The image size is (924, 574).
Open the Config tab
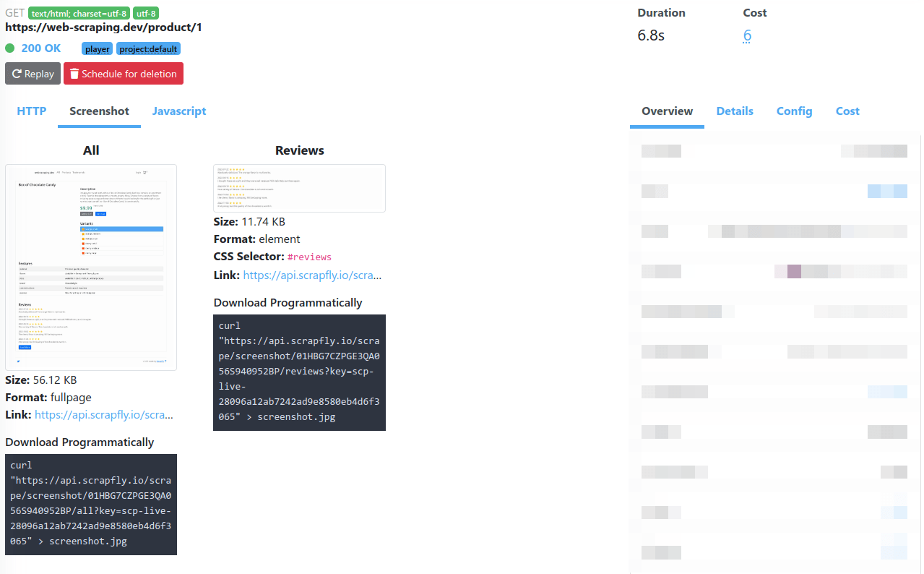pos(794,111)
